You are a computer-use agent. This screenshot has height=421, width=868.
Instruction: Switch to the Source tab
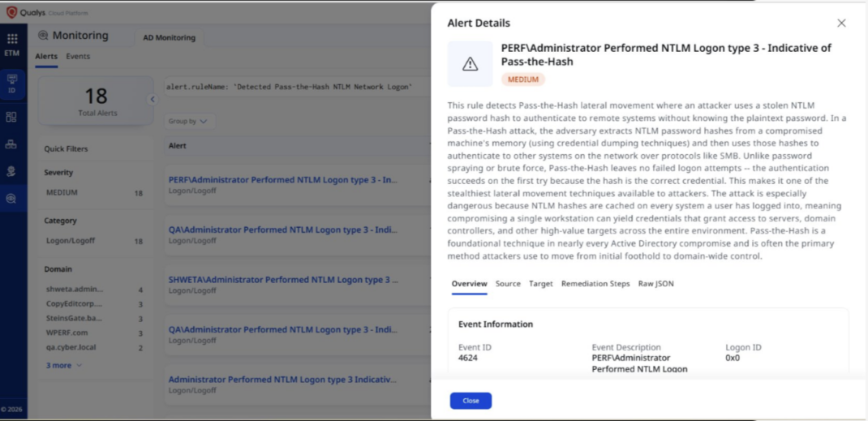(508, 284)
